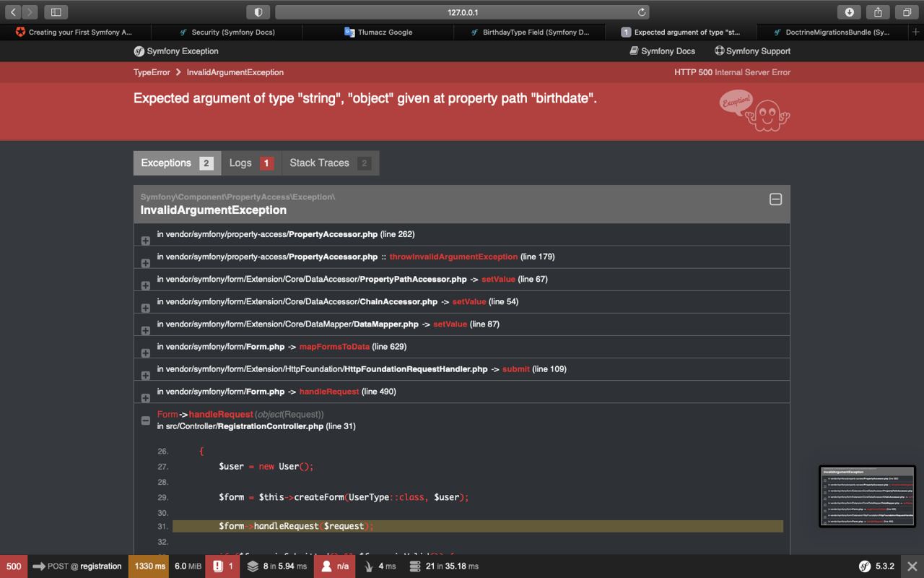Screen dimensions: 924x578
Task: Switch to Tłumacz Google tab
Action: point(378,32)
